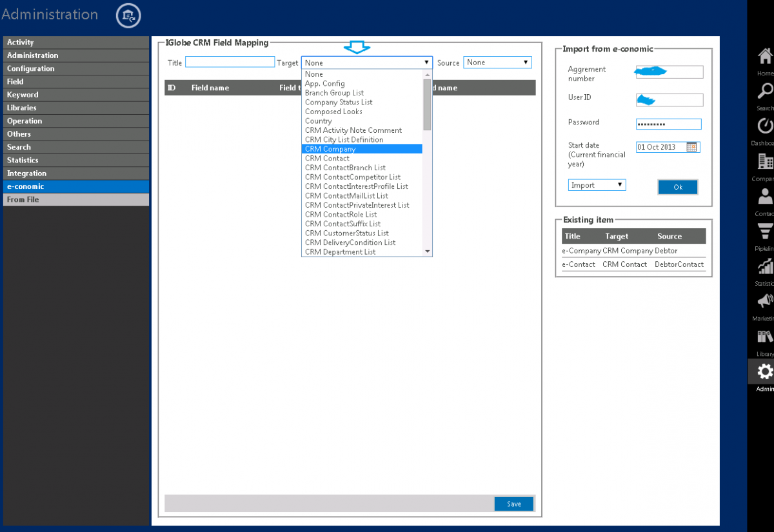Select the From File menu item

pyautogui.click(x=76, y=200)
